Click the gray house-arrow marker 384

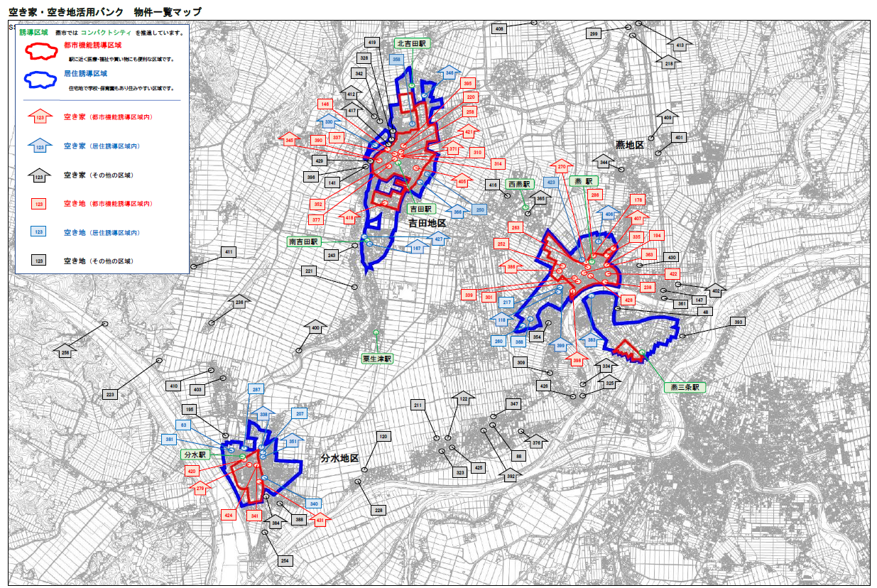(276, 522)
